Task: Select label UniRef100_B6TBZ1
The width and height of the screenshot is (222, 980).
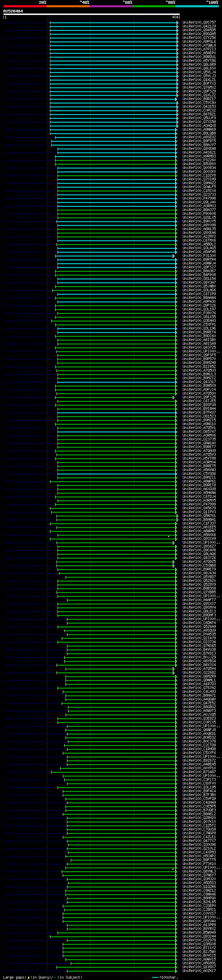Action: [x=199, y=114]
